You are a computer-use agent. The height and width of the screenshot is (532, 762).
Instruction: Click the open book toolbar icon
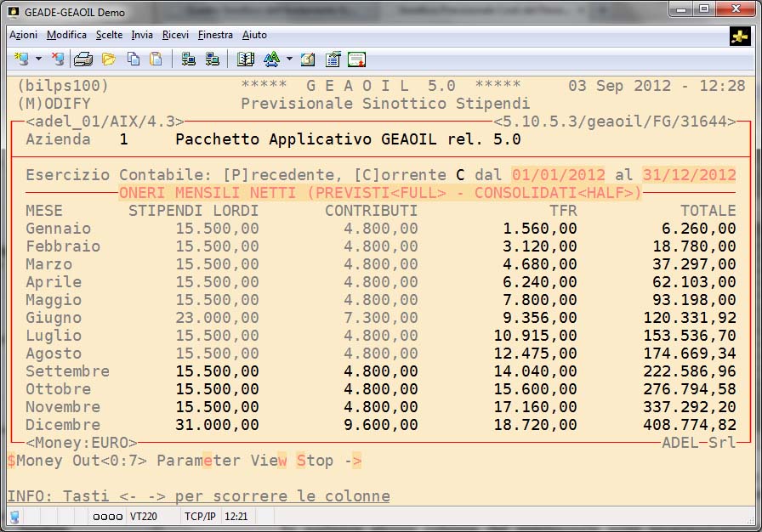246,59
